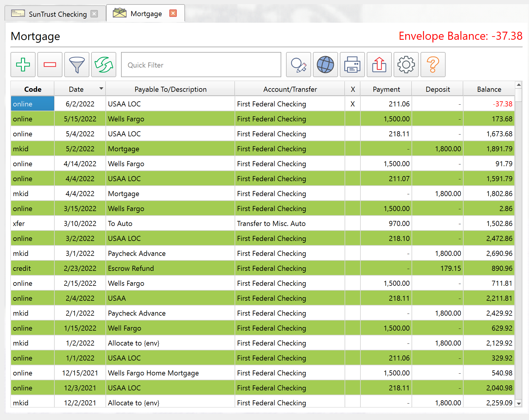
Task: Click scrollbar down arrow
Action: pos(519,404)
